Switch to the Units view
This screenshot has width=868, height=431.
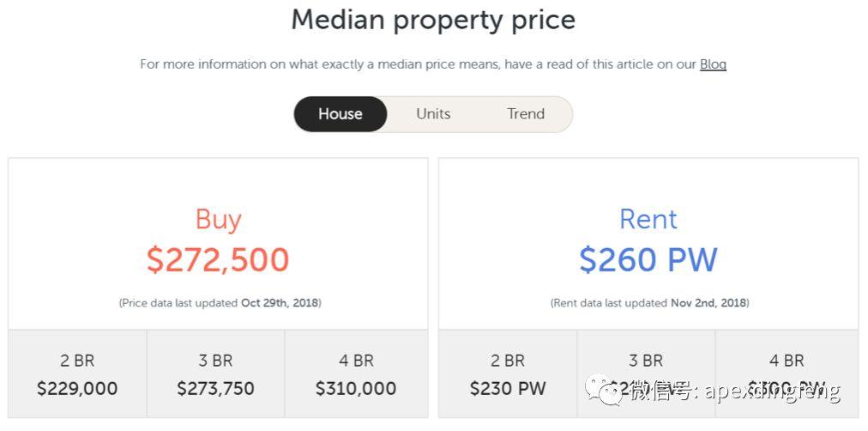point(433,114)
